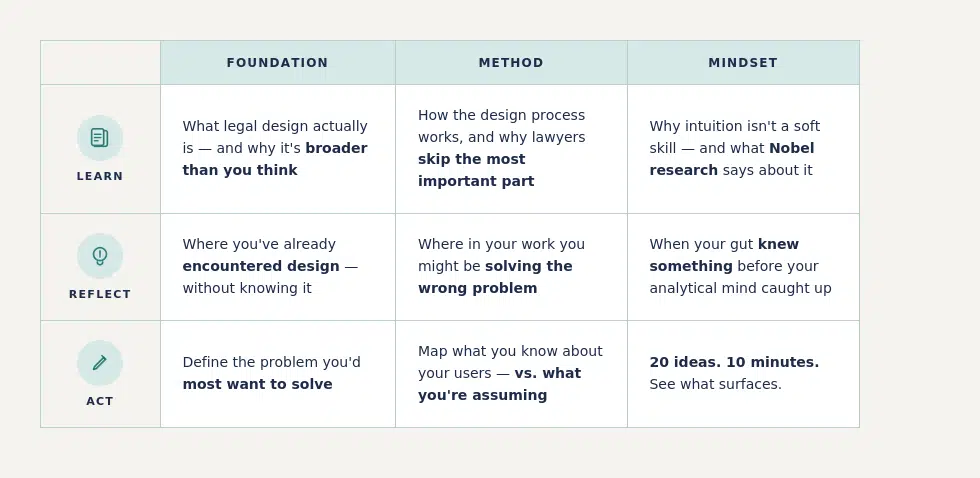The width and height of the screenshot is (980, 478).
Task: Click the ACT row label
Action: pos(100,401)
